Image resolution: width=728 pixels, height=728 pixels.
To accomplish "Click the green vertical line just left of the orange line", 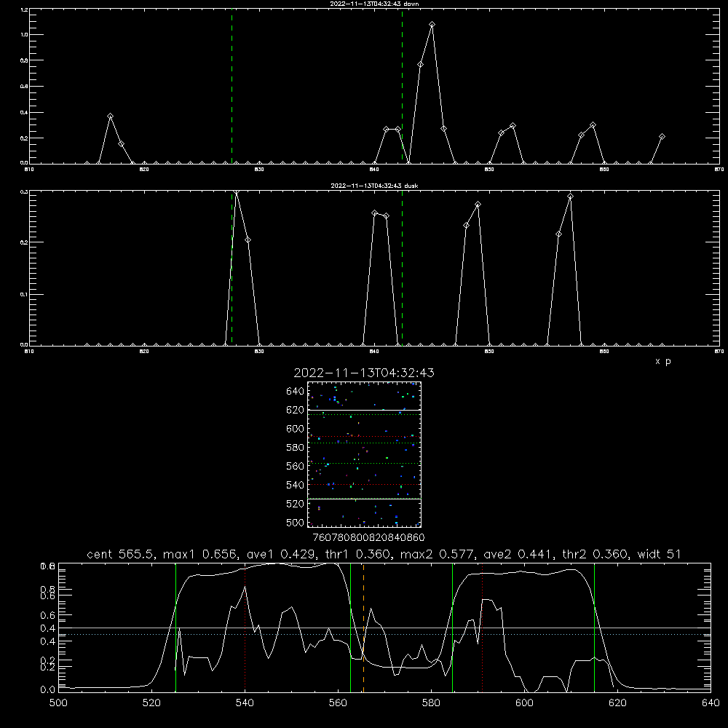I will (x=351, y=628).
